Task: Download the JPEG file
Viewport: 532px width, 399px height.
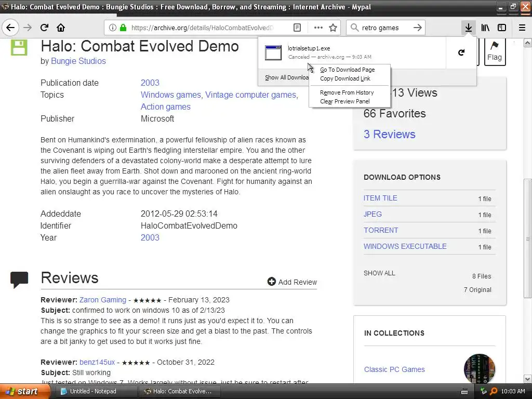Action: pos(373,214)
